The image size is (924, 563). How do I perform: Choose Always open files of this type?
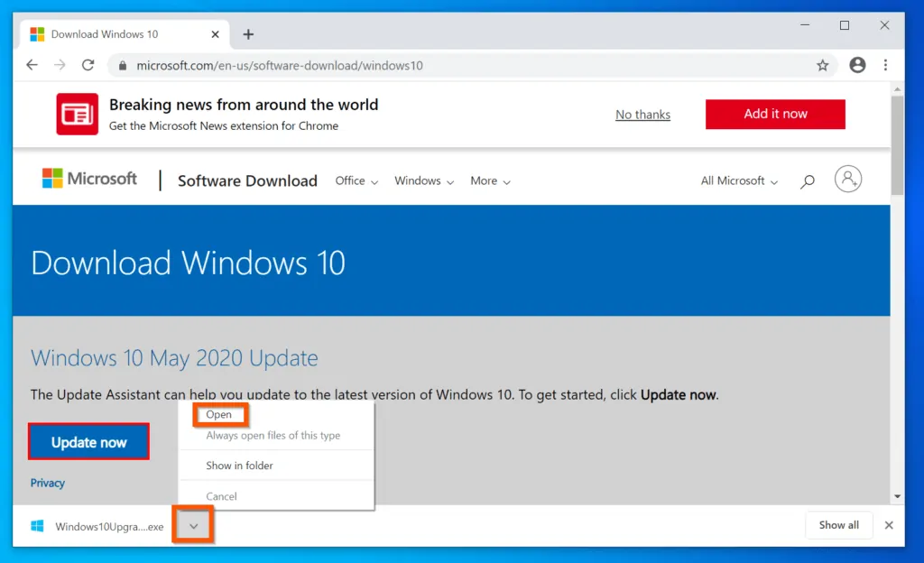273,435
